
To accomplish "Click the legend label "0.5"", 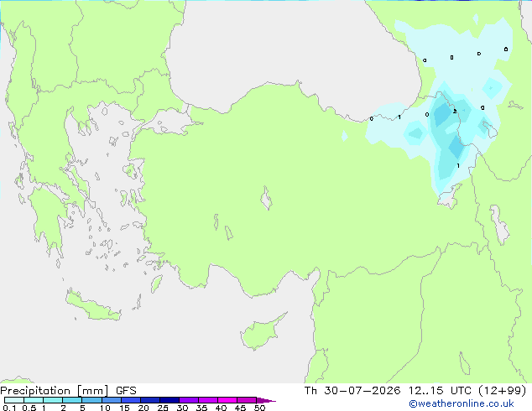I will (29, 408).
